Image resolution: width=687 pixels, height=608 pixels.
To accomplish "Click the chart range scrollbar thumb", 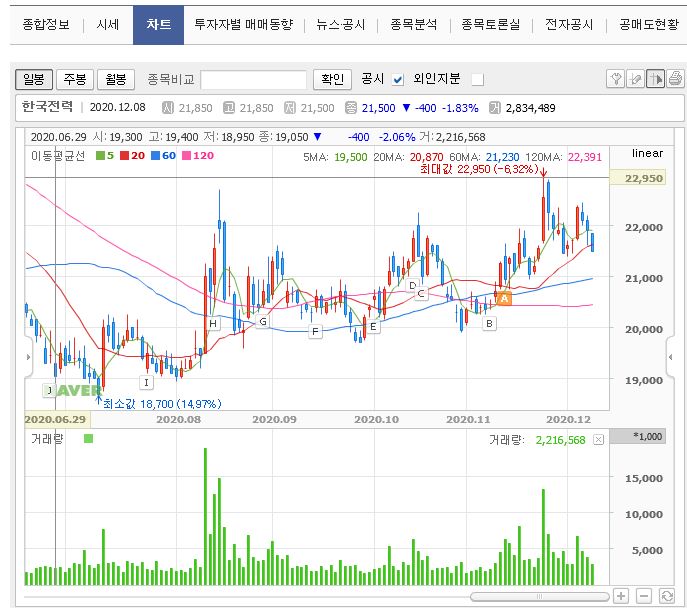I will (x=539, y=596).
